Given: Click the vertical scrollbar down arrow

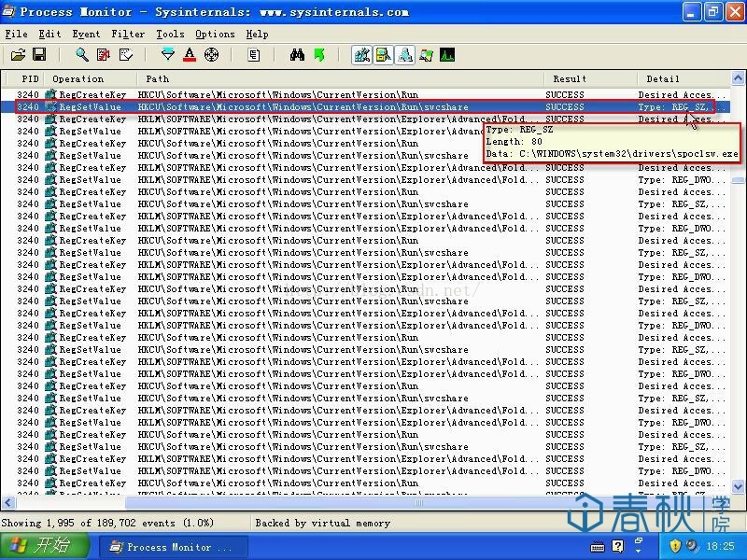Looking at the screenshot, I should tap(738, 486).
